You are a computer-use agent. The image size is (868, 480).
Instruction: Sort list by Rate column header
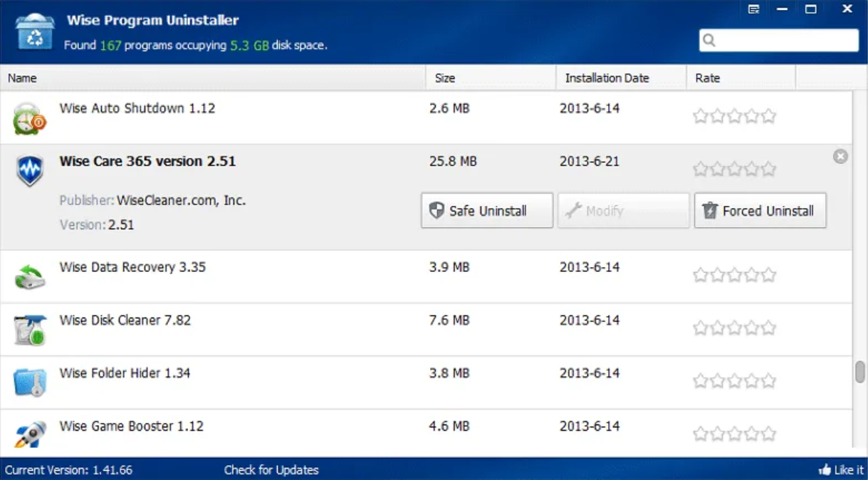pyautogui.click(x=741, y=78)
